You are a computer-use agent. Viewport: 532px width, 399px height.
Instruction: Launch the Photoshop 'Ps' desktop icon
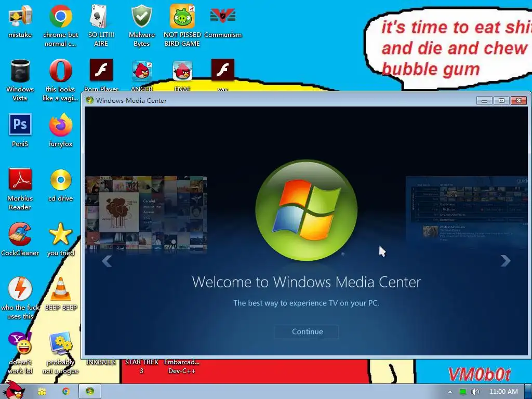pyautogui.click(x=20, y=125)
